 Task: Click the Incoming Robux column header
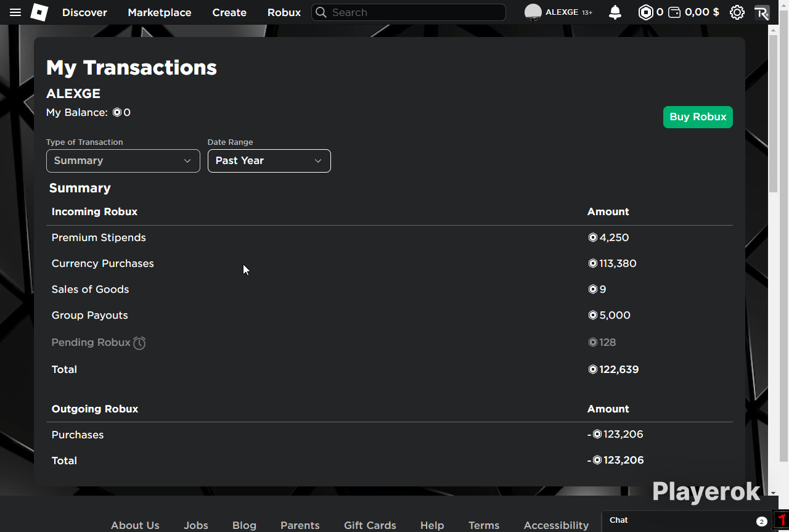94,212
